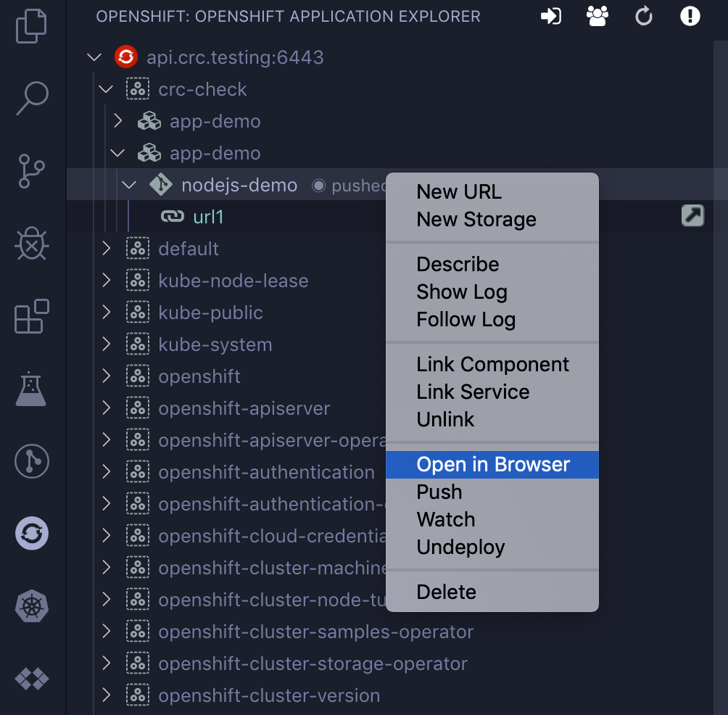Expand the kube-system project

point(106,344)
